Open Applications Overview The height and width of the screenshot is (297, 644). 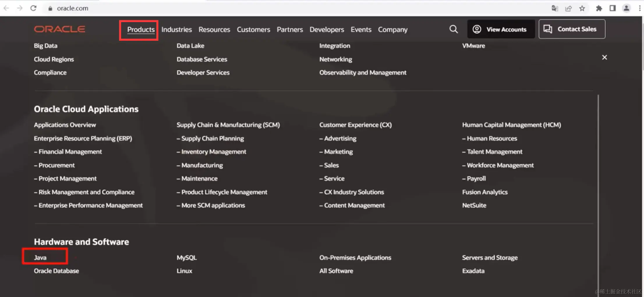point(65,125)
